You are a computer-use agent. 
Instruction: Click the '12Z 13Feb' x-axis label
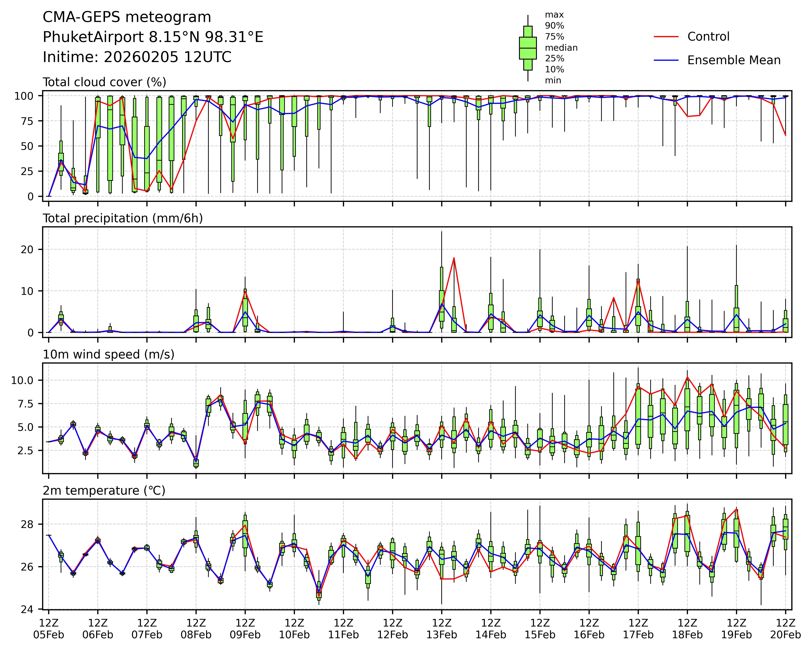[441, 628]
